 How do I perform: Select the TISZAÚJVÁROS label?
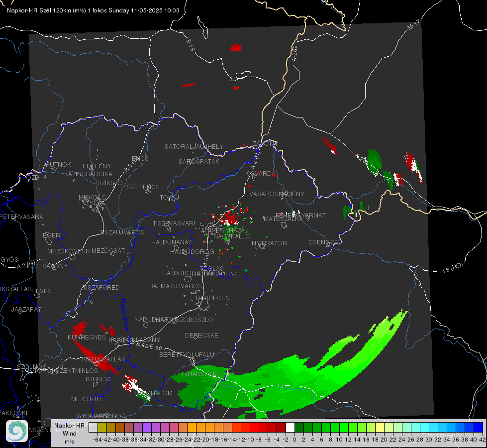[x=122, y=232]
